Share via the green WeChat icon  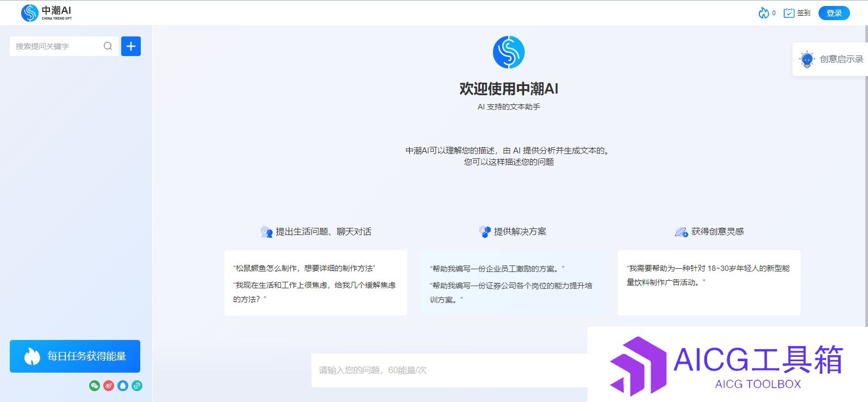tap(95, 386)
